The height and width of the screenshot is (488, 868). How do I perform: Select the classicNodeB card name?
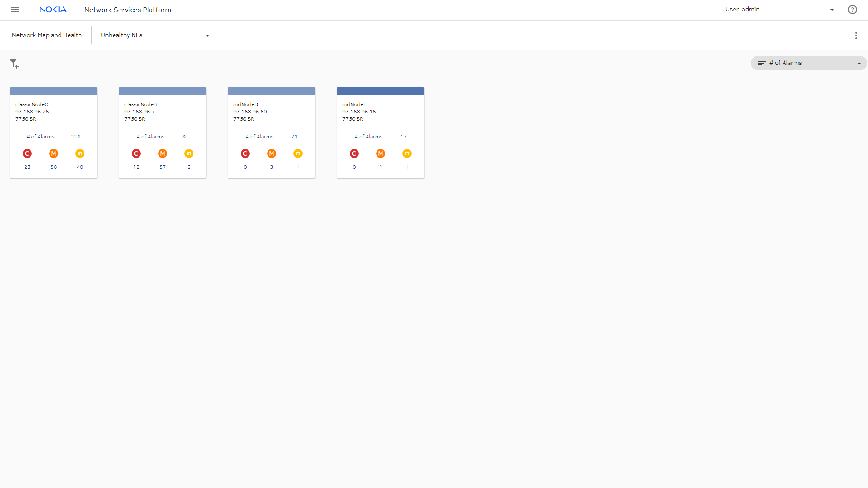[x=140, y=104]
